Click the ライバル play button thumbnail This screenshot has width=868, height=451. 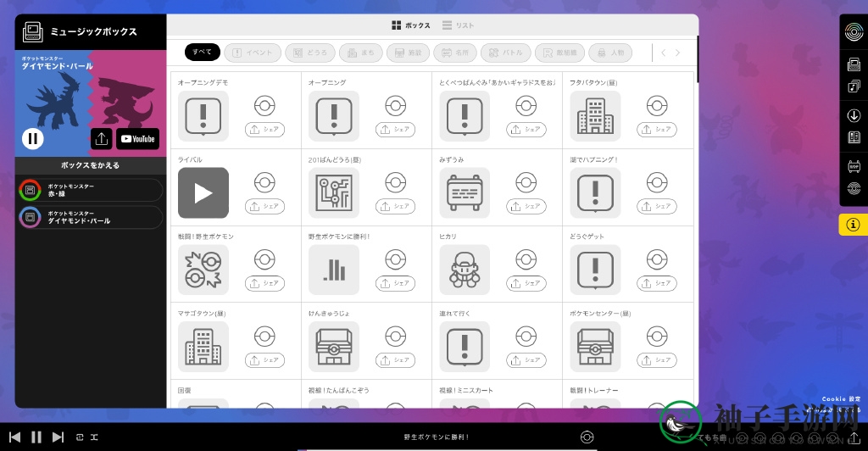pos(203,193)
